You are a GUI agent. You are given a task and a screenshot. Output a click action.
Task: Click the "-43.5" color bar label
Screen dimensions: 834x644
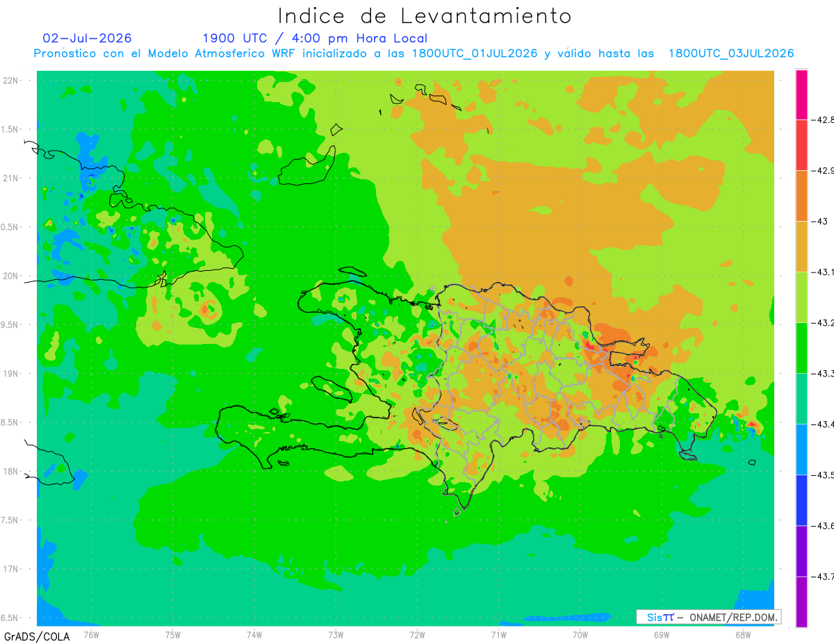click(824, 474)
